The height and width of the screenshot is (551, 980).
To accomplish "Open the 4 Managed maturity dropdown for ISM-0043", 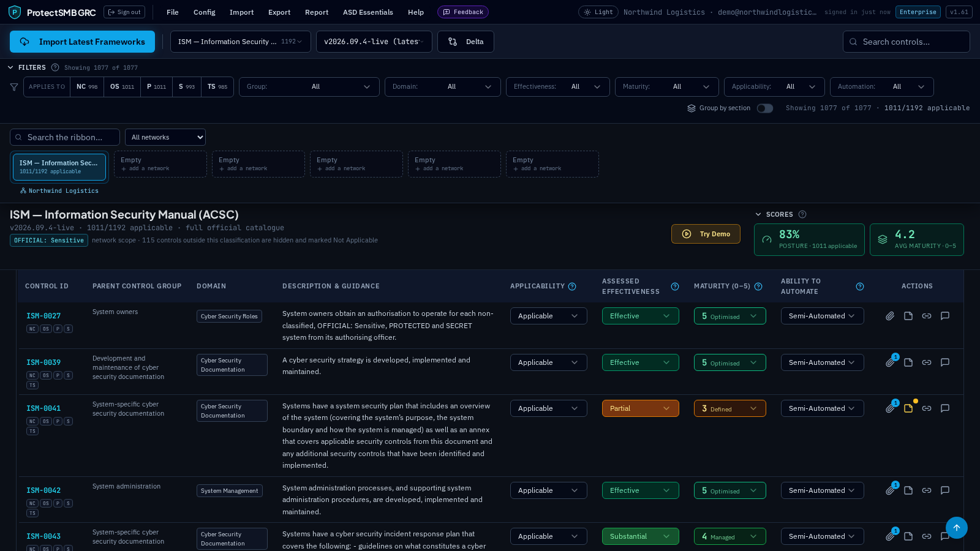I will pyautogui.click(x=729, y=536).
